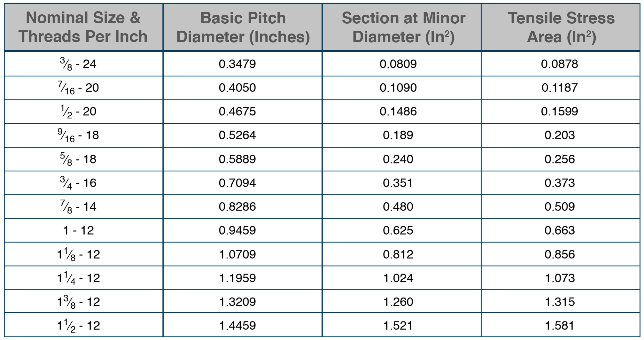Click the 9/16 - 18 nominal size cell
Viewport: 644px width, 340px height.
click(78, 135)
